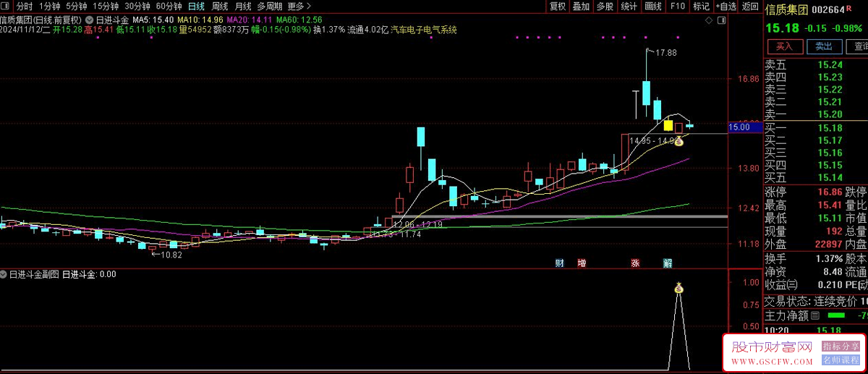Image resolution: width=868 pixels, height=374 pixels.
Task: Select the 月线 monthly period tab
Action: click(x=242, y=7)
